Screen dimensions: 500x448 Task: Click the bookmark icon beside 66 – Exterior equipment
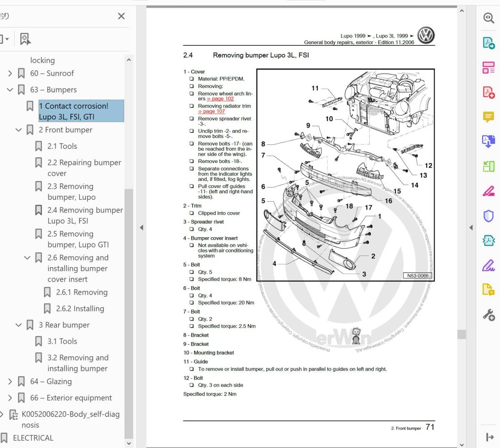click(21, 398)
